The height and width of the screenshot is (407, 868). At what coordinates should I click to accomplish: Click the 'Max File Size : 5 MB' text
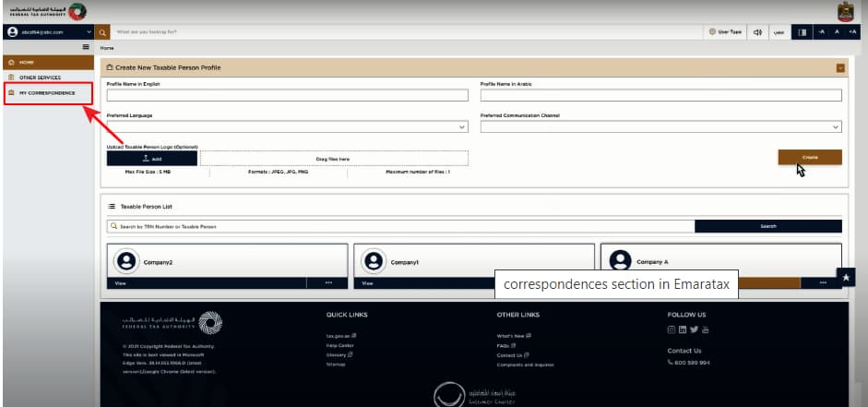point(148,173)
